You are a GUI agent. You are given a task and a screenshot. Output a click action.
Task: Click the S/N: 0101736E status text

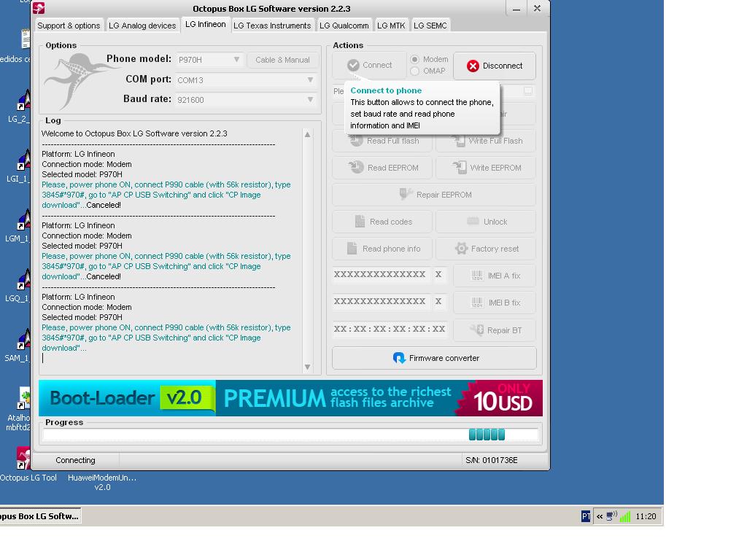[x=492, y=461]
